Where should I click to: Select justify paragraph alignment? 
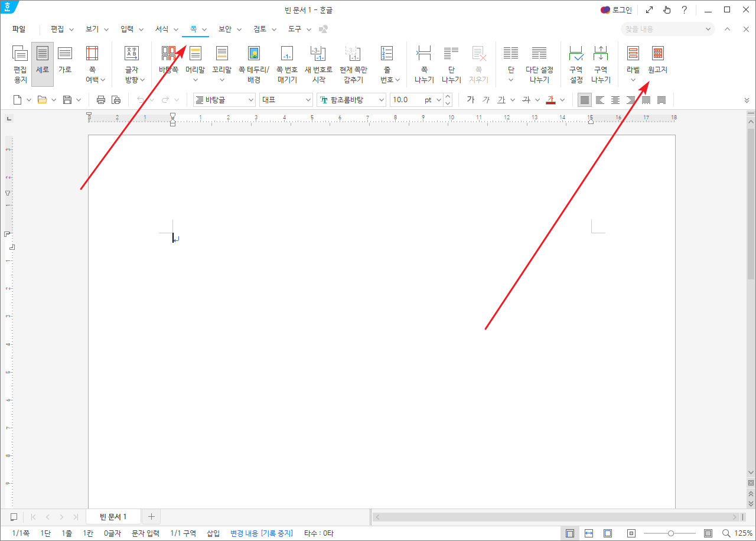(x=584, y=100)
